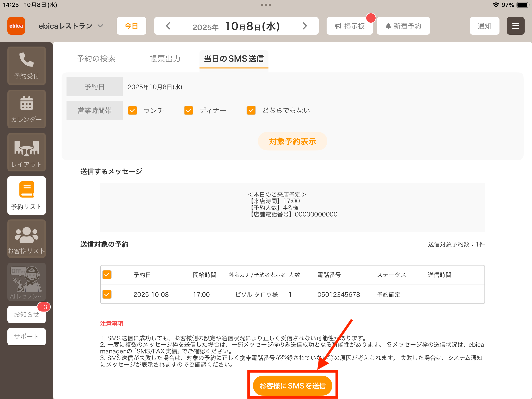
Task: Open the カレンダー calendar icon
Action: click(x=27, y=109)
